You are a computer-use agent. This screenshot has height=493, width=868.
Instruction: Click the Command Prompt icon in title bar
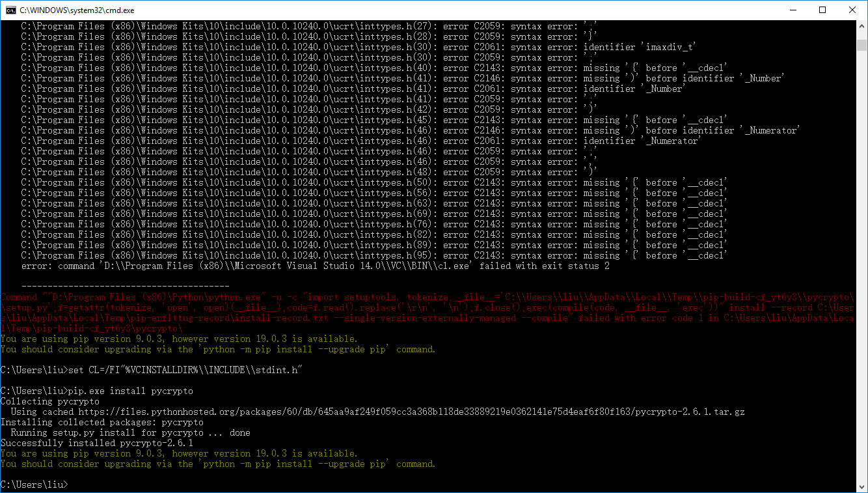point(11,10)
